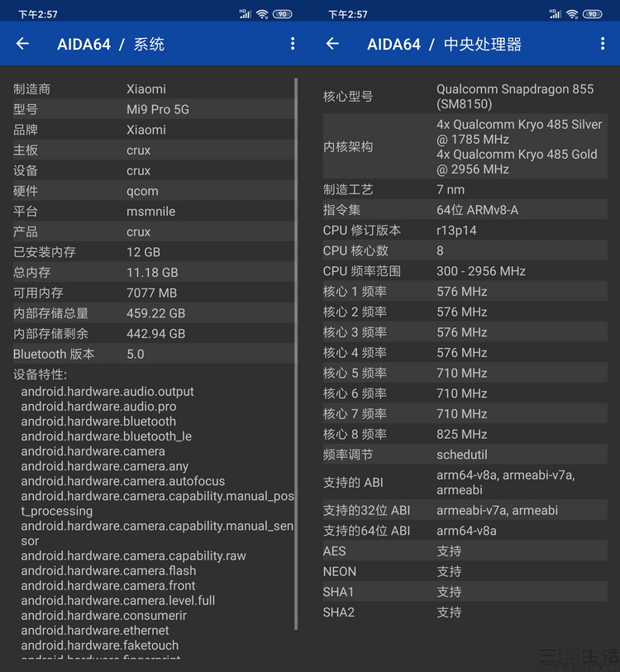This screenshot has height=672, width=620.
Task: Open overflow menu on 系统 screen
Action: (293, 43)
